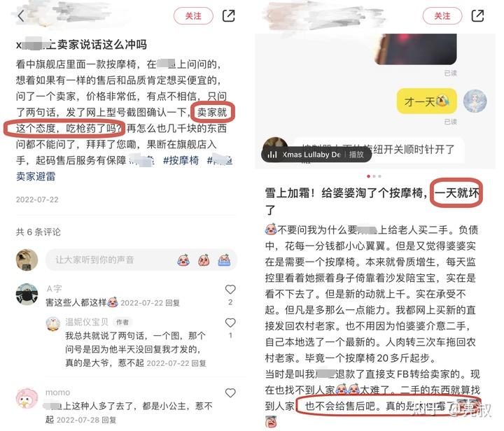Open momo's pink profile avatar
This screenshot has width=504, height=431.
[27, 398]
